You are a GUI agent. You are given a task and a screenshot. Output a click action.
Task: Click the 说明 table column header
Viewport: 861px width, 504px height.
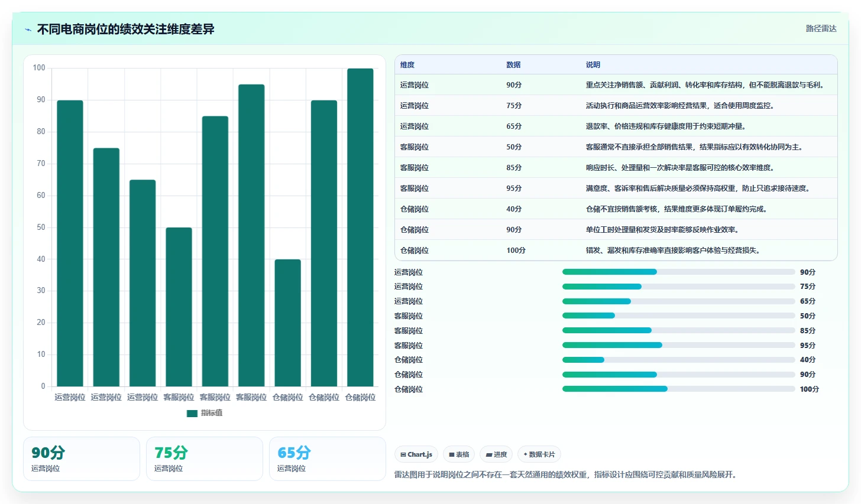click(593, 65)
